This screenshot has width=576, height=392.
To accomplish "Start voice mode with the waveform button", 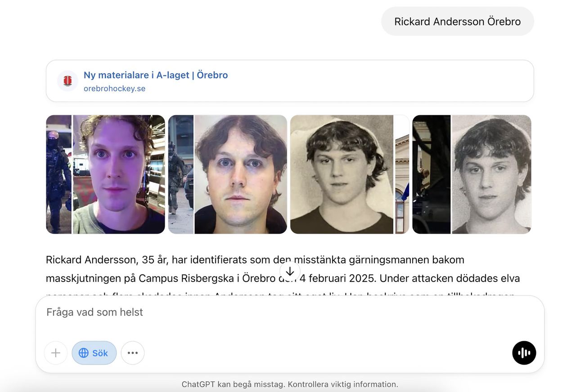I will tap(524, 353).
